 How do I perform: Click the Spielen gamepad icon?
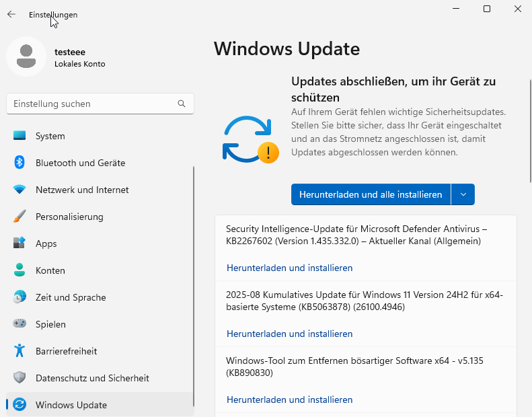coord(20,324)
